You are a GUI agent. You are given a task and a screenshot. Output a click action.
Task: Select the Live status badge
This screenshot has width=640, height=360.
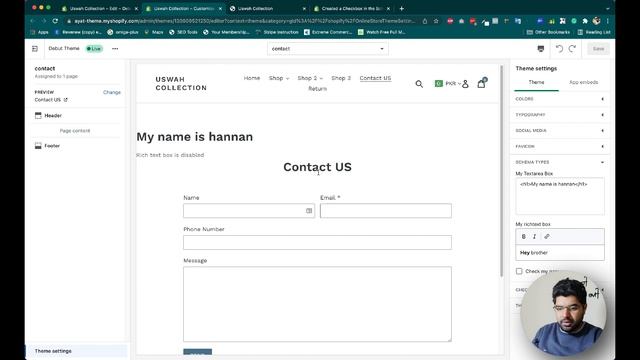click(94, 49)
